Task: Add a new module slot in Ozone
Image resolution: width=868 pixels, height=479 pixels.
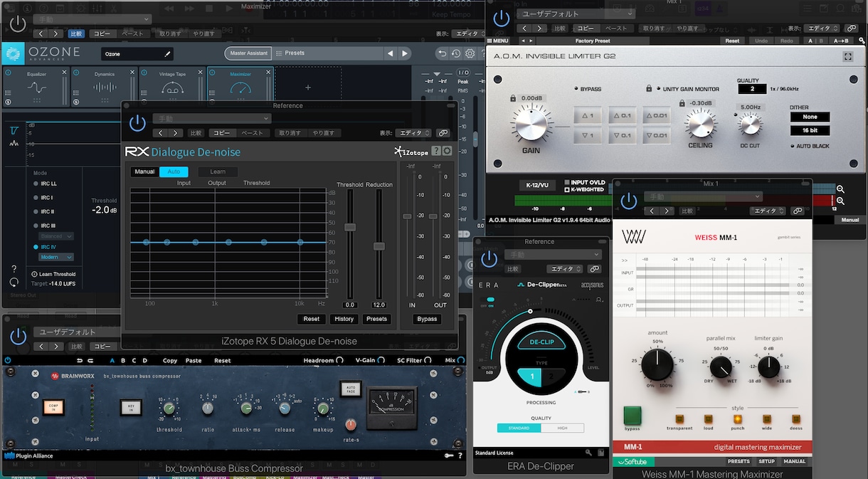Action: pos(308,88)
